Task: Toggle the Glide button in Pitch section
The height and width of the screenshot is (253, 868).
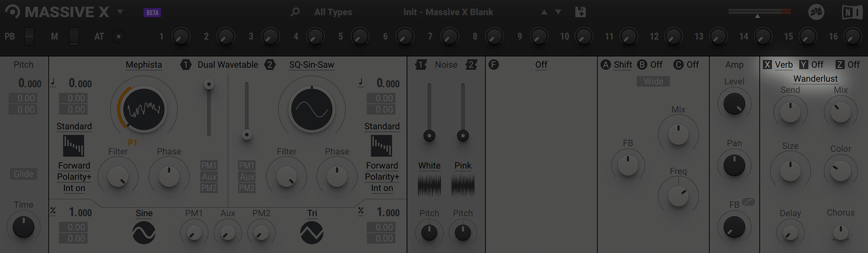Action: tap(23, 174)
